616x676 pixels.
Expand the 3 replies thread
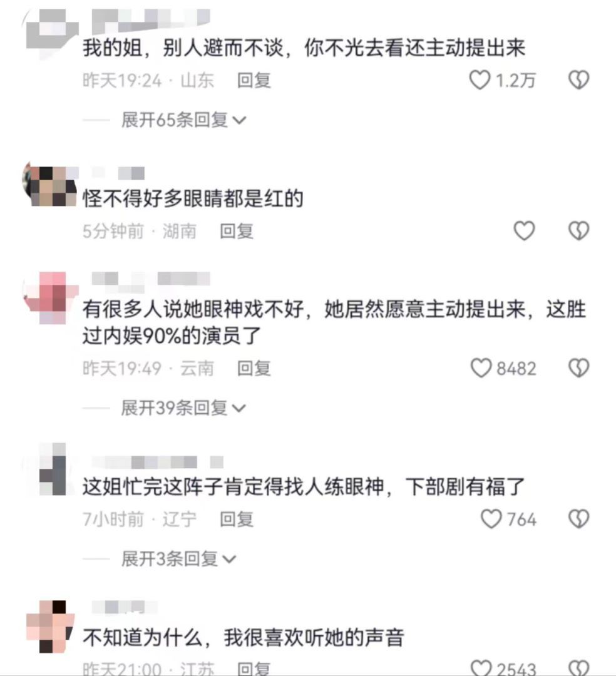(178, 559)
